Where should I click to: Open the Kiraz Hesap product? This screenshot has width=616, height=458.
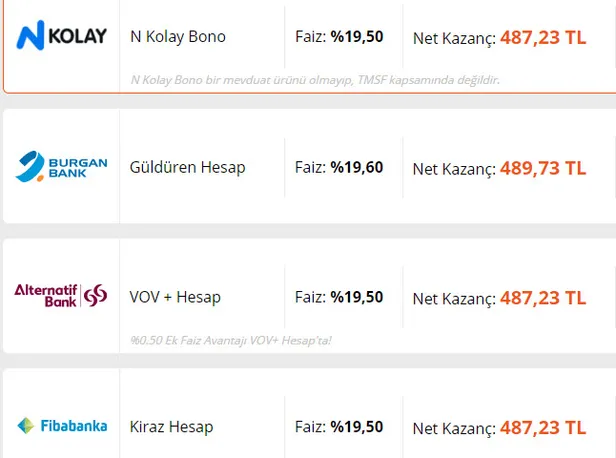(171, 427)
